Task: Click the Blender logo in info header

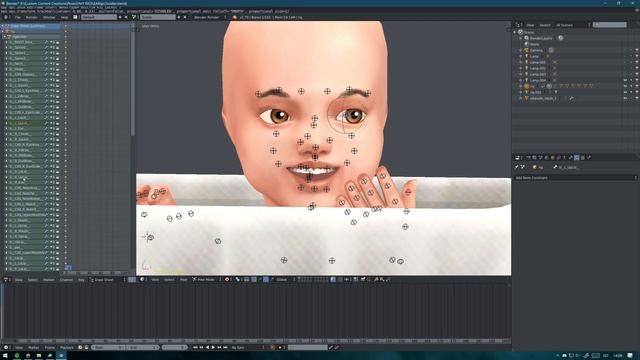Action: (235, 17)
